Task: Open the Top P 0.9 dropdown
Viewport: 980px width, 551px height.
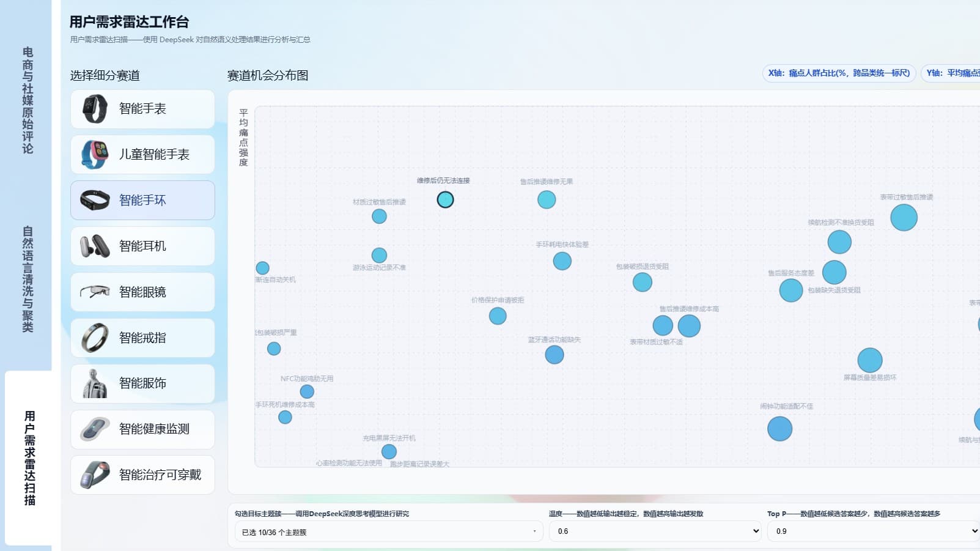Action: coord(874,531)
